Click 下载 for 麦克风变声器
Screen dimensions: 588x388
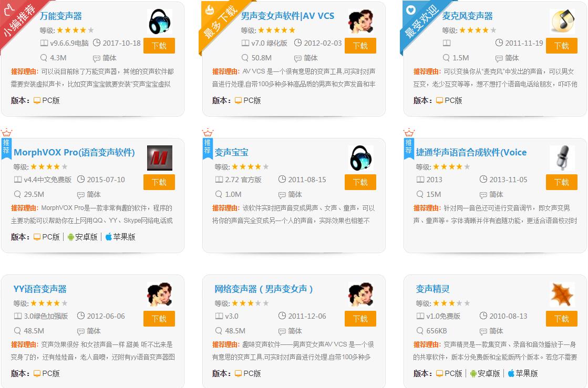coord(561,46)
